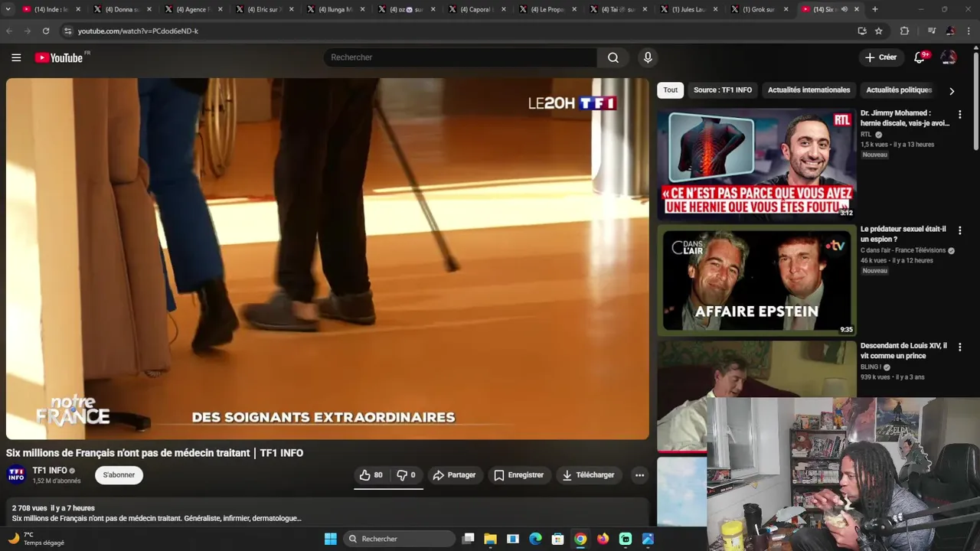
Task: Open TF1 INFO channel avatar
Action: pyautogui.click(x=16, y=474)
